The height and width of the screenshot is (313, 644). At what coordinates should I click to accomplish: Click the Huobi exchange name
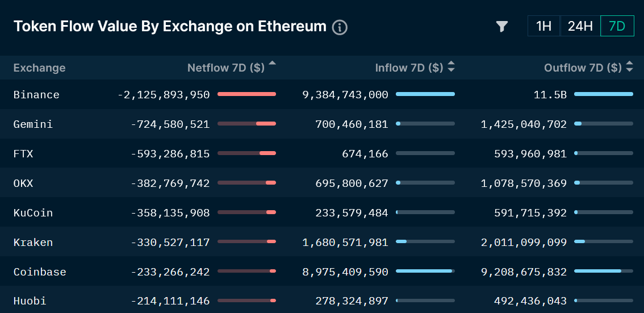click(30, 301)
